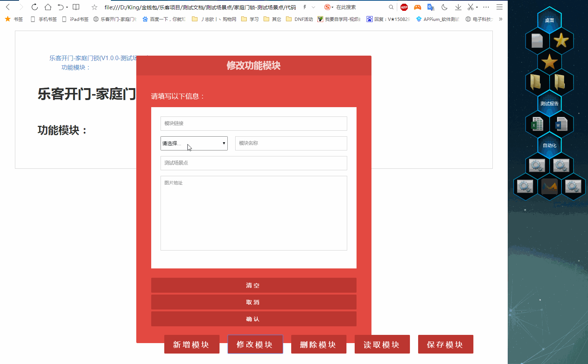Click the 清空 clear button
Viewport: 588px width, 364px height.
pyautogui.click(x=254, y=285)
